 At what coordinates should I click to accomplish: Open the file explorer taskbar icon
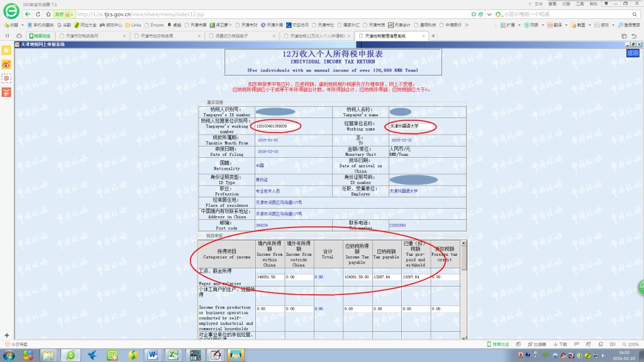tap(48, 355)
